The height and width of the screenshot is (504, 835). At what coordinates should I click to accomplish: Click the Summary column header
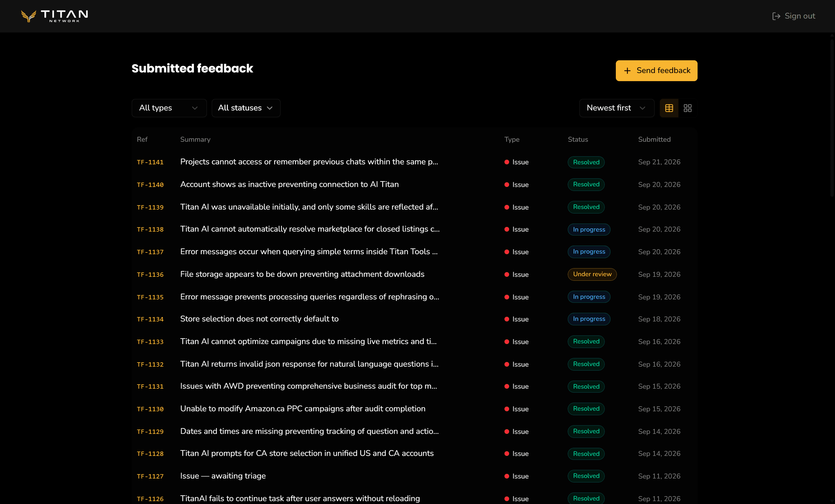point(195,139)
